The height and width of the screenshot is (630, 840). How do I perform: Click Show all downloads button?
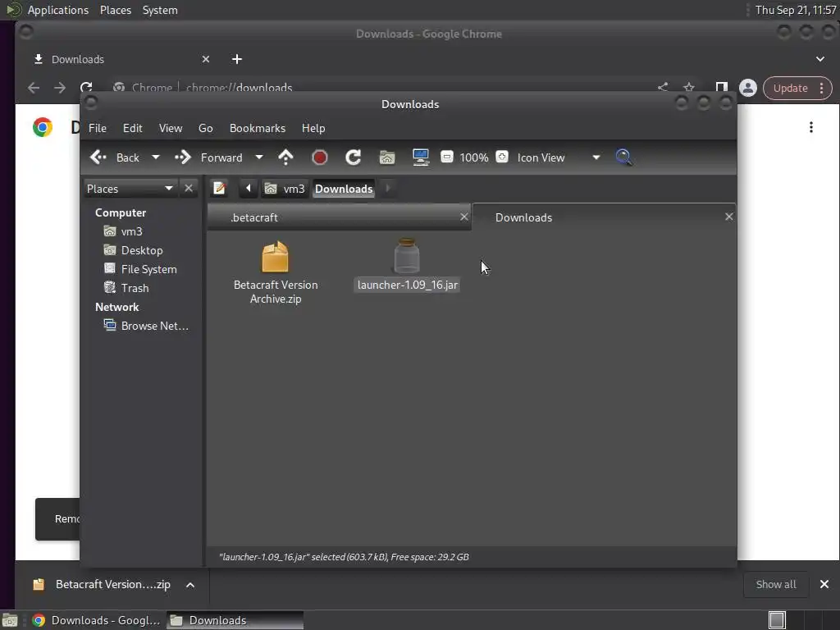pos(776,584)
